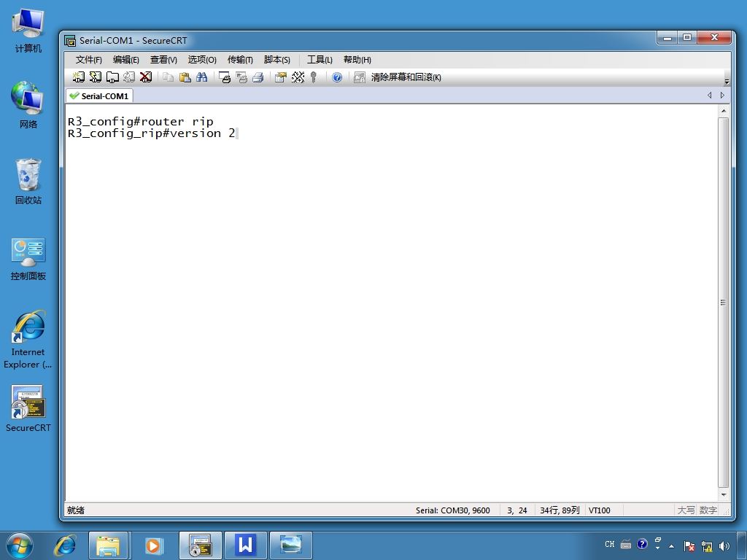This screenshot has height=560, width=747.
Task: Open the 工具(L) menu
Action: [320, 60]
